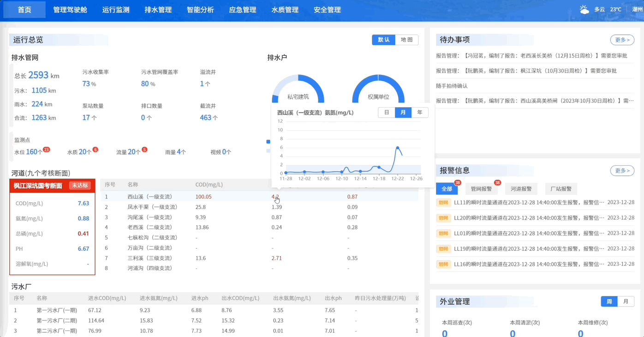Click 管网 tag on LL01 alarm
Image resolution: width=644 pixels, height=337 pixels.
443,233
